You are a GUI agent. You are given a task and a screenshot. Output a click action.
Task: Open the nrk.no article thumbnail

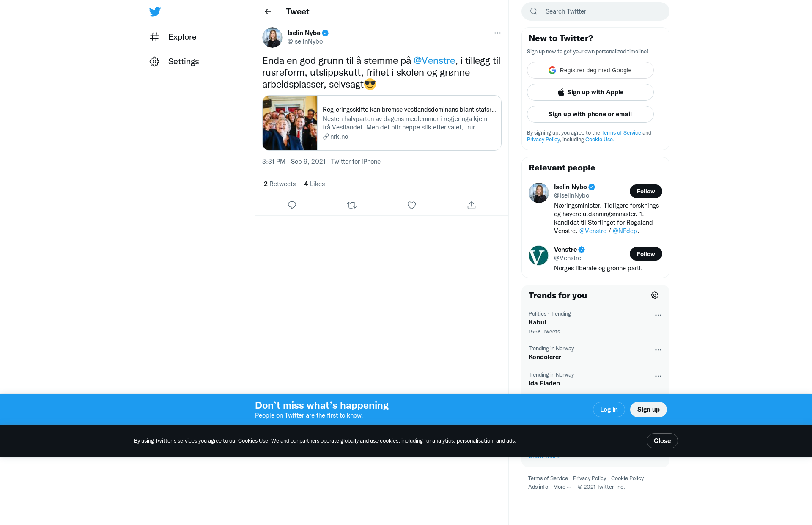290,123
